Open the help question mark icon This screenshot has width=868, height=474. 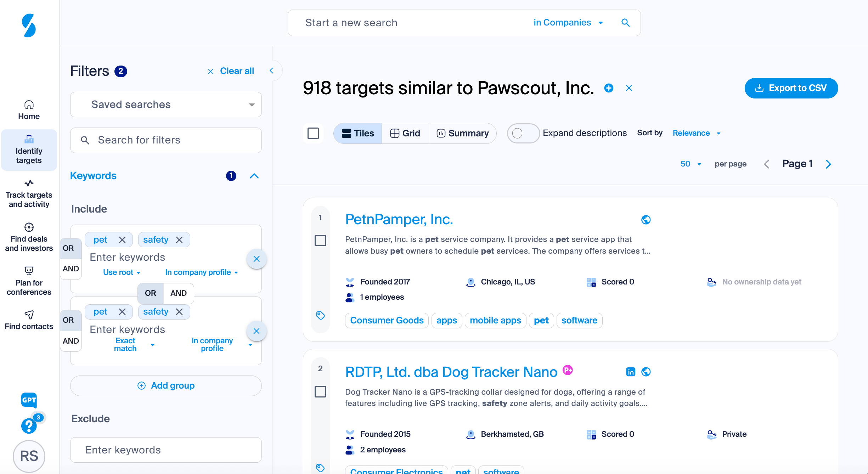click(28, 426)
